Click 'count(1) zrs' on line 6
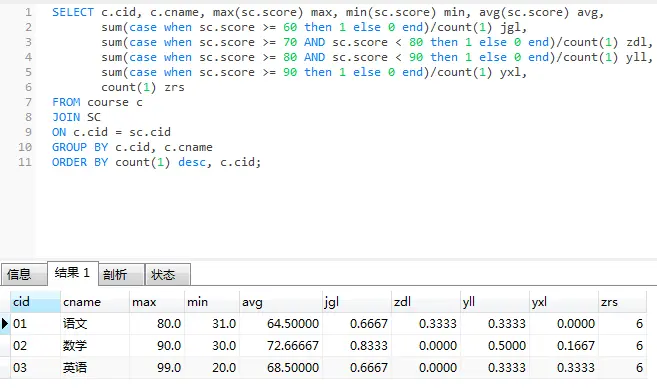Image resolution: width=657 pixels, height=390 pixels. coord(142,87)
